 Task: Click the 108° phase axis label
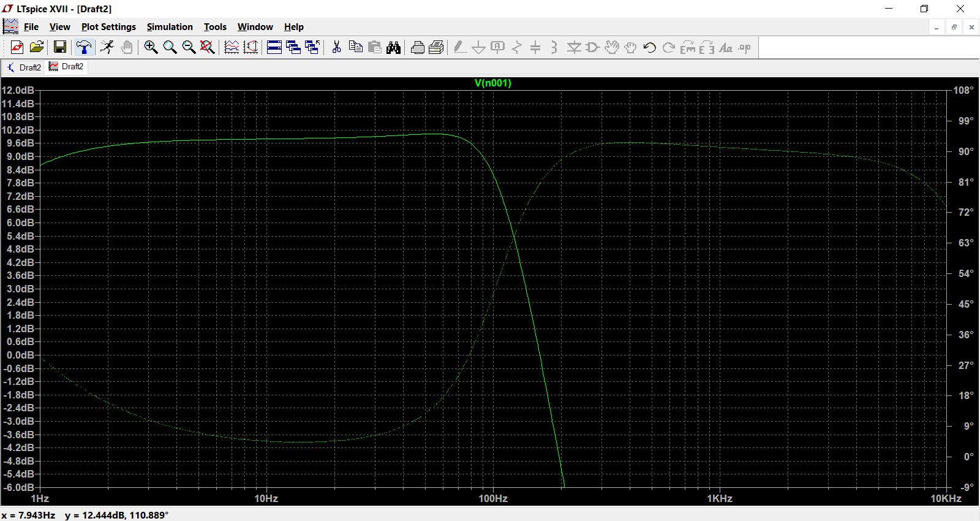(963, 90)
